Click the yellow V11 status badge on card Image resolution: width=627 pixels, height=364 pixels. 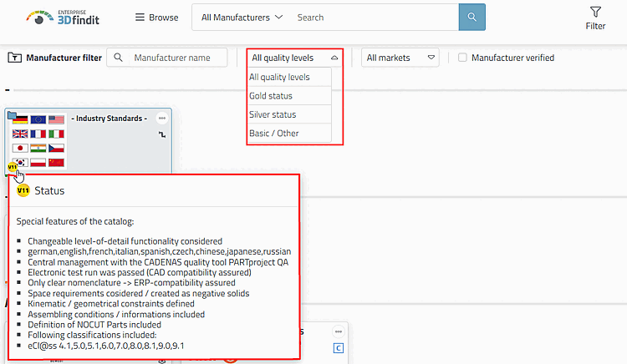click(x=13, y=166)
